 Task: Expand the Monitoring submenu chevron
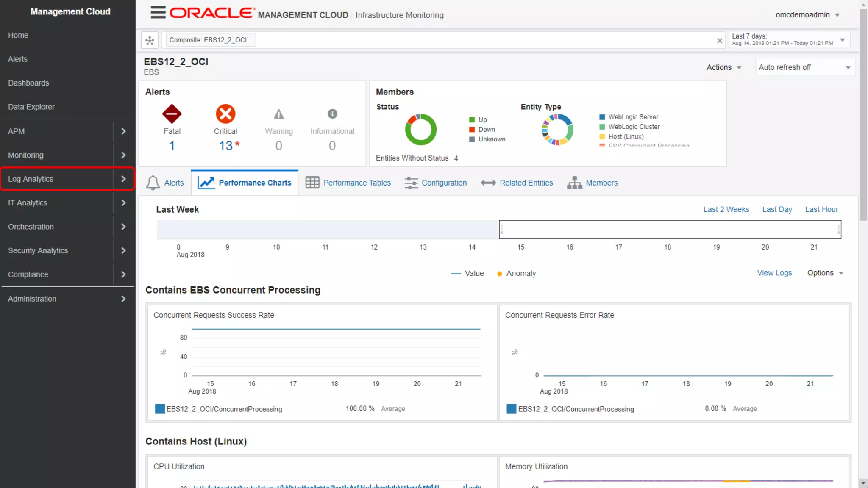point(123,155)
